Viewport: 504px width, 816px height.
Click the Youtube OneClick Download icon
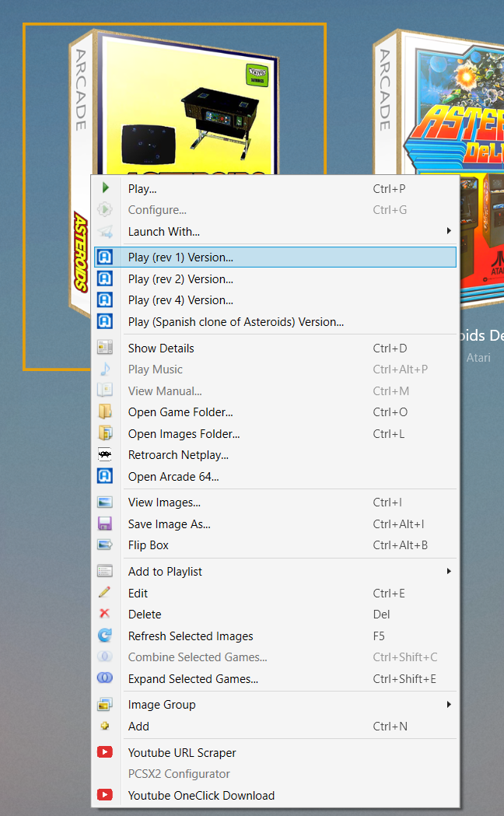(x=105, y=795)
